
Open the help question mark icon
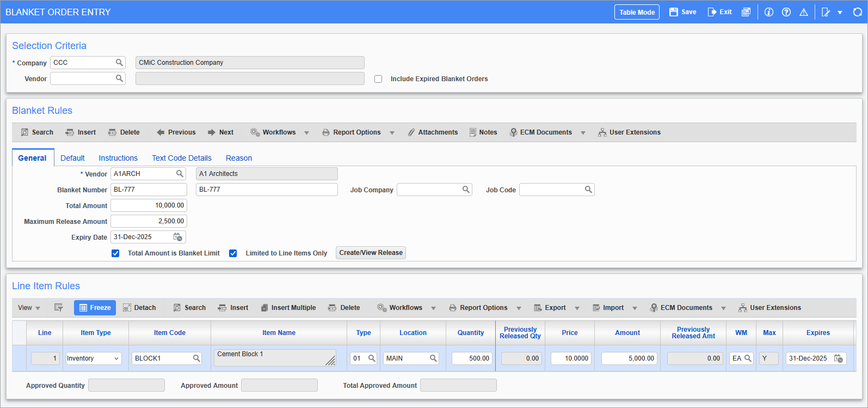tap(786, 12)
